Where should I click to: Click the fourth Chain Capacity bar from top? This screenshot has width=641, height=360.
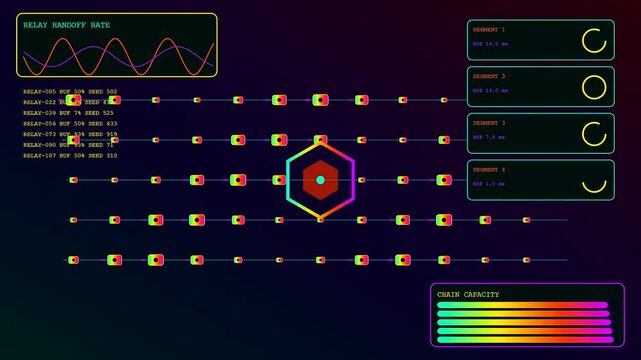525,331
